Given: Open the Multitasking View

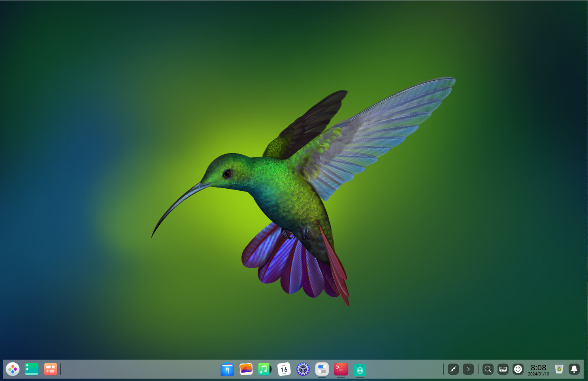Looking at the screenshot, I should [32, 369].
